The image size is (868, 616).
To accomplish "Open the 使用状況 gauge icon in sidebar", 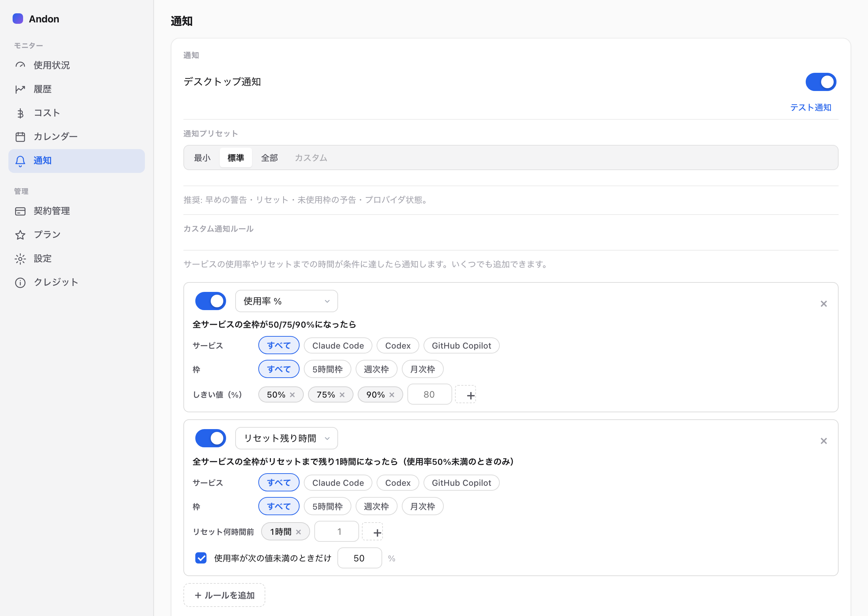I will point(20,65).
